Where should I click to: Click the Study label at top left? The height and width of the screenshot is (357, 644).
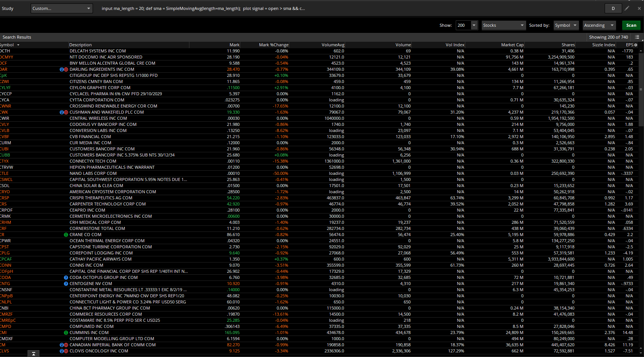pos(8,8)
